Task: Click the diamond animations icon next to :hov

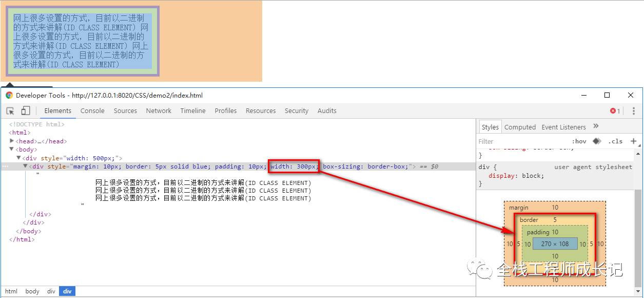Action: (x=597, y=141)
